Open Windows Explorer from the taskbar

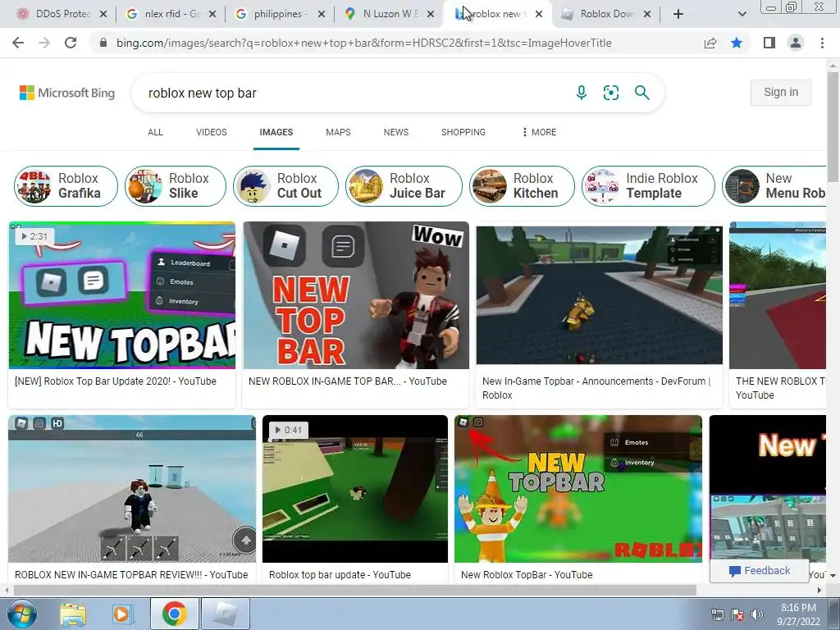[73, 614]
